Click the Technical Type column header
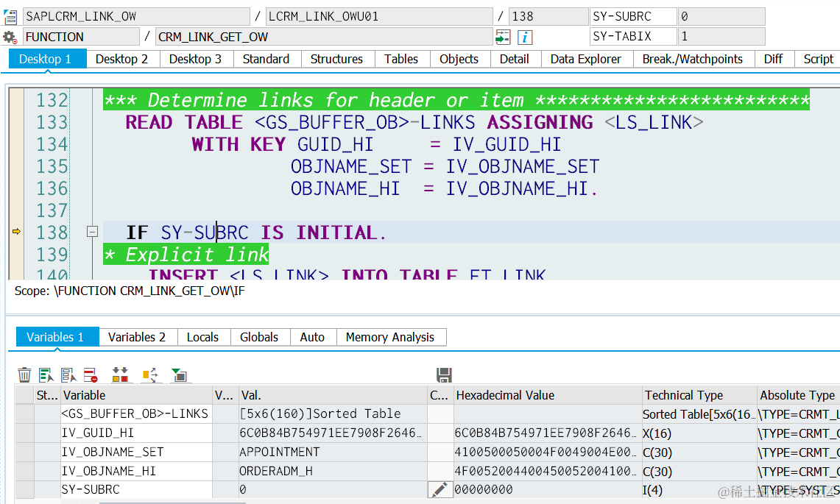The height and width of the screenshot is (504, 840). pyautogui.click(x=699, y=395)
